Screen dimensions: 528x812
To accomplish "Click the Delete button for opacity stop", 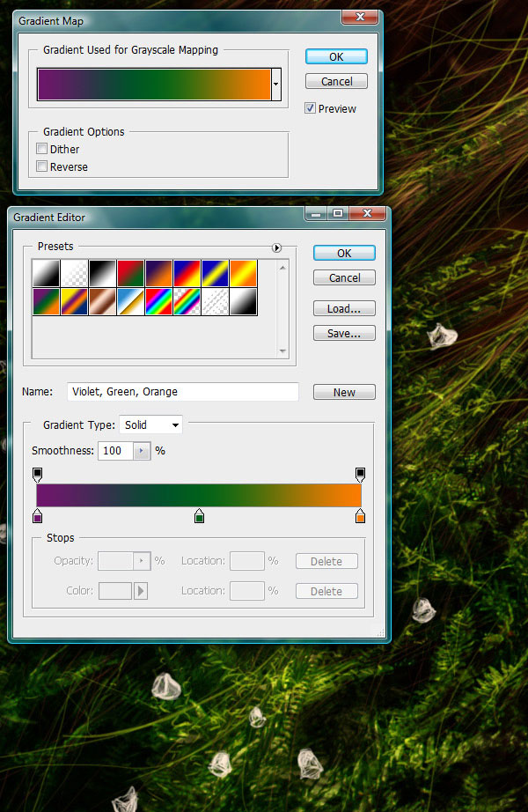I will [326, 561].
